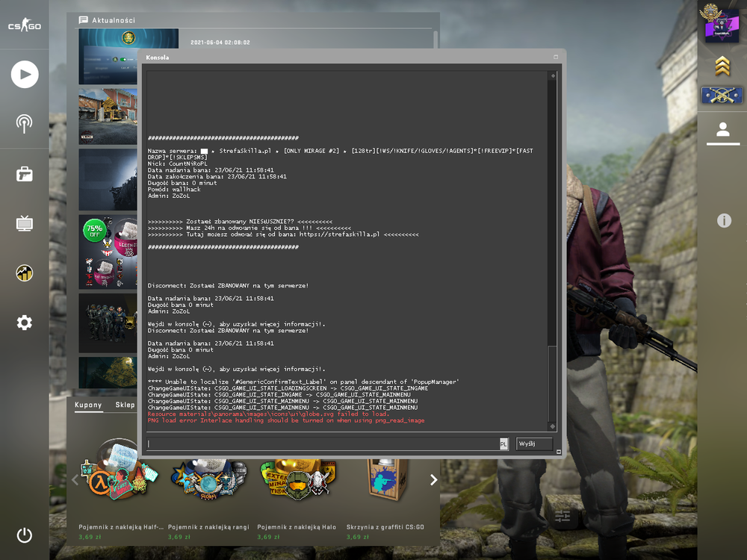Open the inventory briefcase icon
This screenshot has height=560, width=747.
(25, 174)
